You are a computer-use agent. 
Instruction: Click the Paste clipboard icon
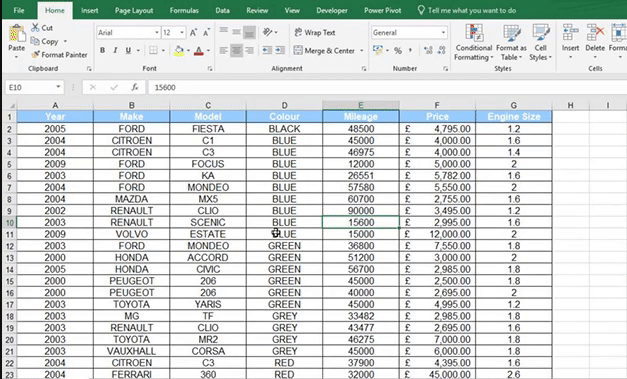click(x=16, y=34)
